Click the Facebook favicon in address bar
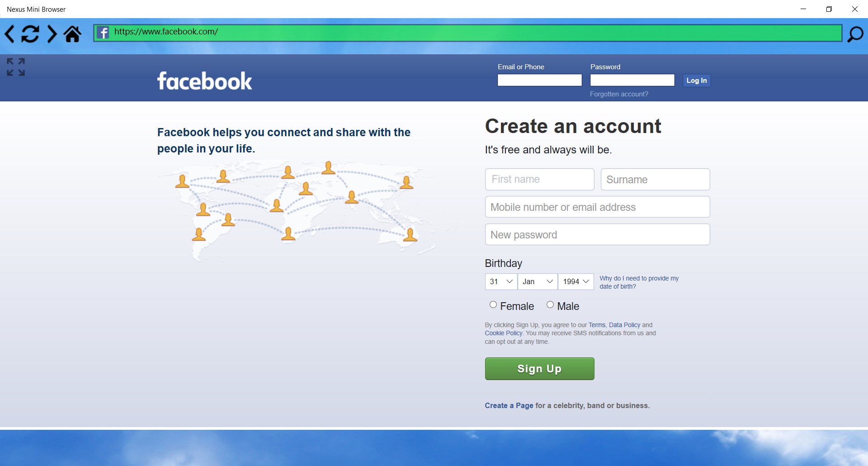 [103, 33]
